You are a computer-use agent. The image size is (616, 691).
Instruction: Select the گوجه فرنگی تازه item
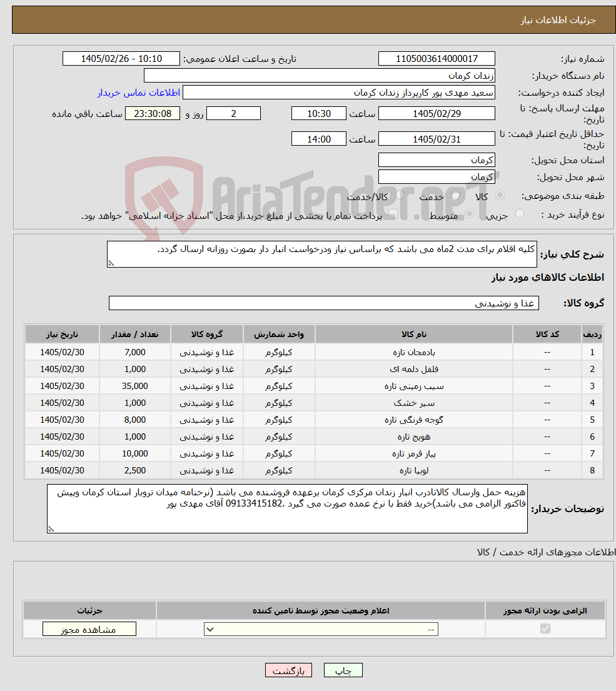(x=414, y=420)
